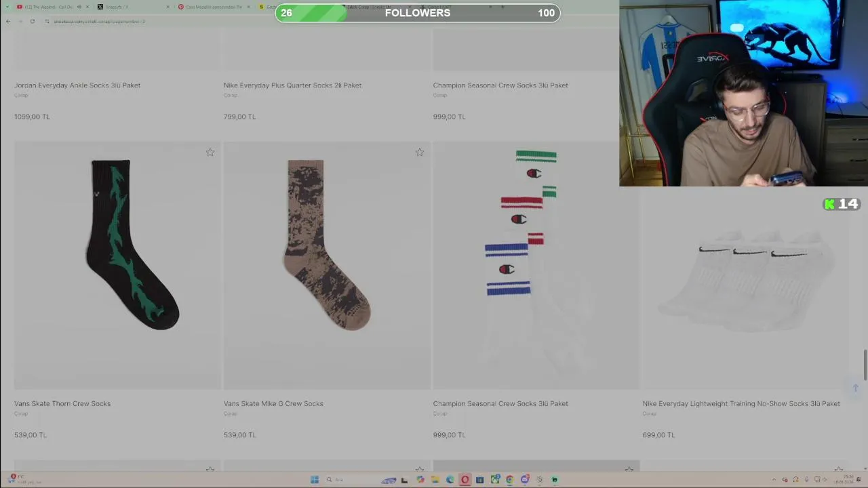Open Vans Skate Thorn Crew Socks product image
This screenshot has height=488, width=868.
117,265
